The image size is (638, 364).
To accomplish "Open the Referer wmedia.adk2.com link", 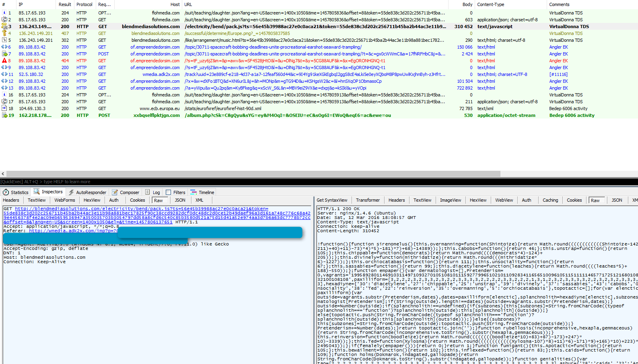I will tap(74, 231).
